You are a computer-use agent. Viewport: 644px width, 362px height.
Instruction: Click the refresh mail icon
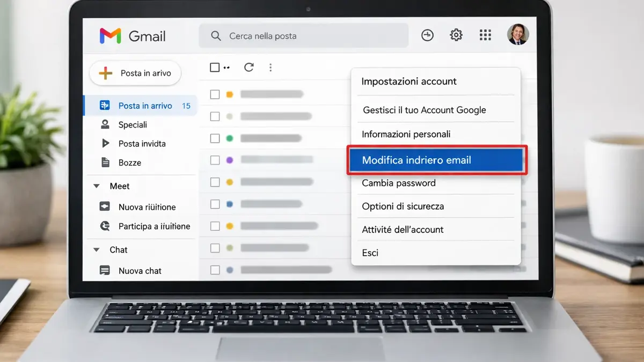tap(248, 68)
